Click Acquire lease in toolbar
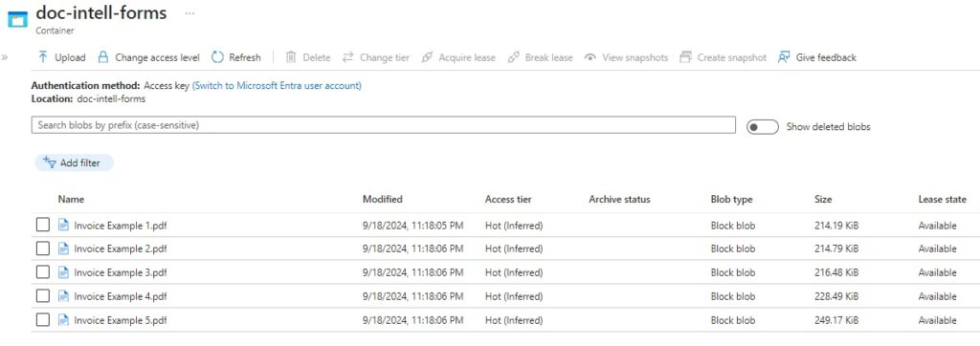The image size is (980, 346). point(458,57)
